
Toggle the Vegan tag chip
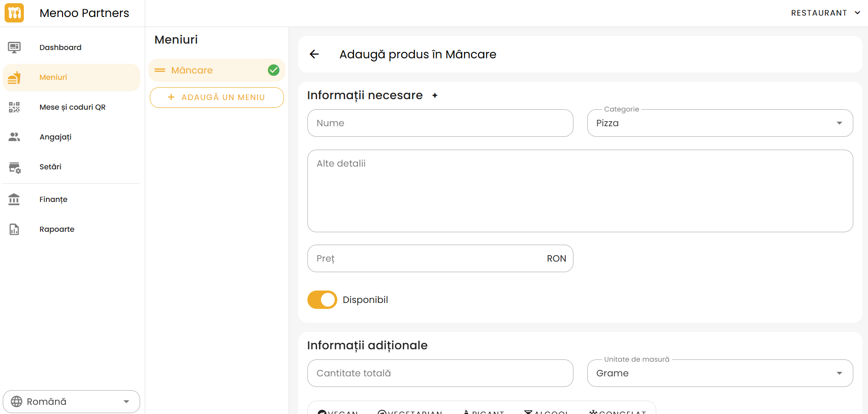[338, 411]
